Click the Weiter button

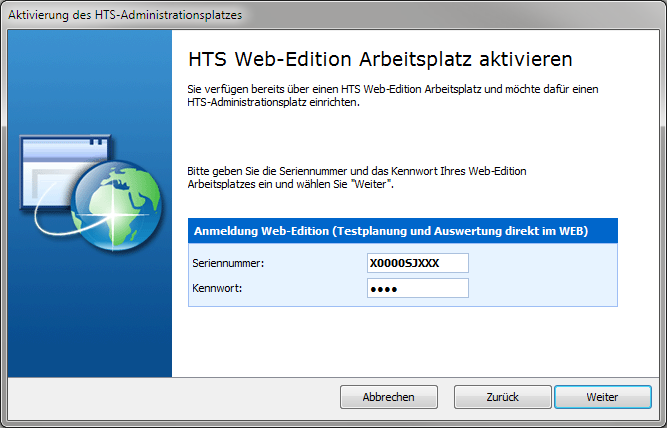602,397
